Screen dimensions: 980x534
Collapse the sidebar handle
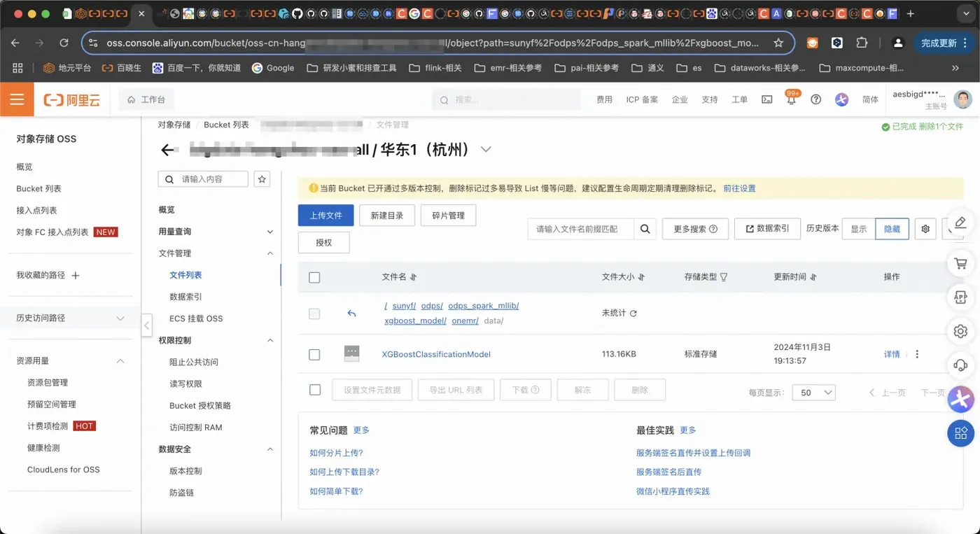(146, 325)
